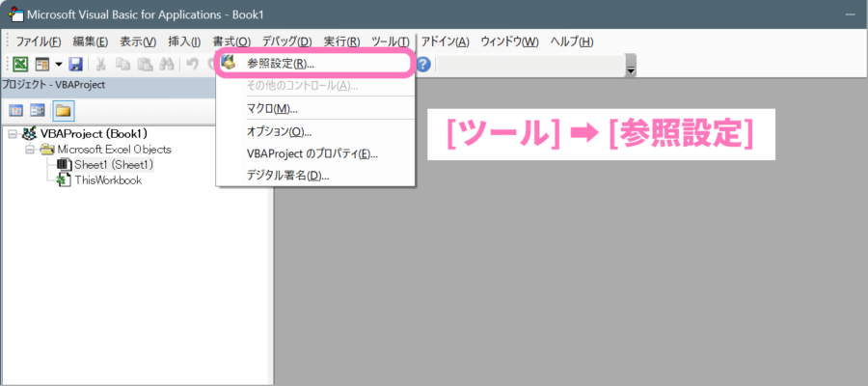Screen dimensions: 868x386
Task: Open the デバッグ(D) menu
Action: coord(286,41)
